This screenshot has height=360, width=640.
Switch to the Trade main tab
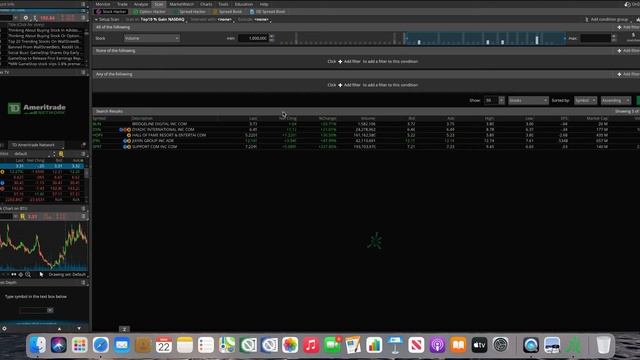coord(122,4)
